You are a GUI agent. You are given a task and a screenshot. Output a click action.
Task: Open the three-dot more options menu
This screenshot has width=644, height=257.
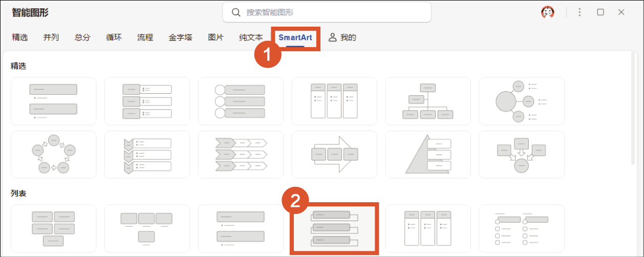[x=579, y=12]
